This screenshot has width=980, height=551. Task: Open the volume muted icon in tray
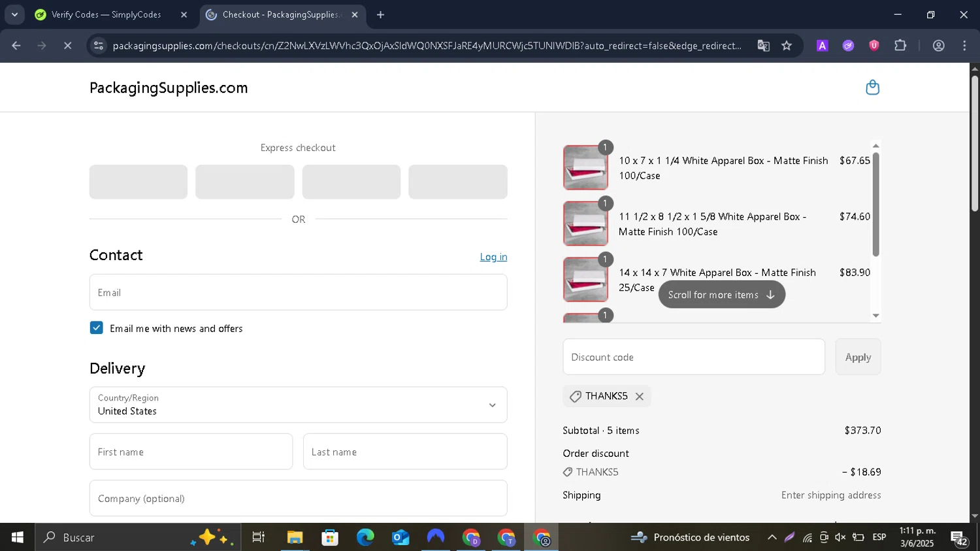840,537
